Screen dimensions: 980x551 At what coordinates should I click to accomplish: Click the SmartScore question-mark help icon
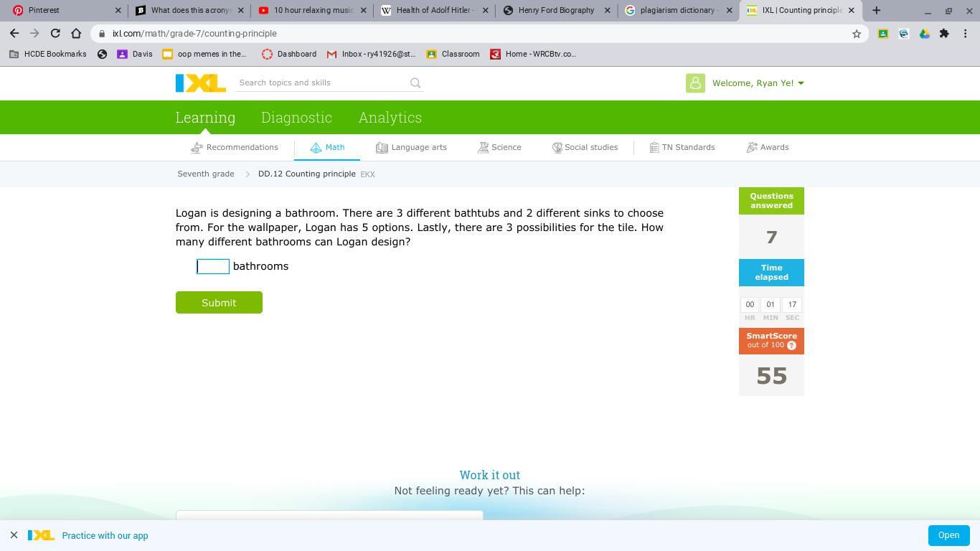tap(791, 345)
